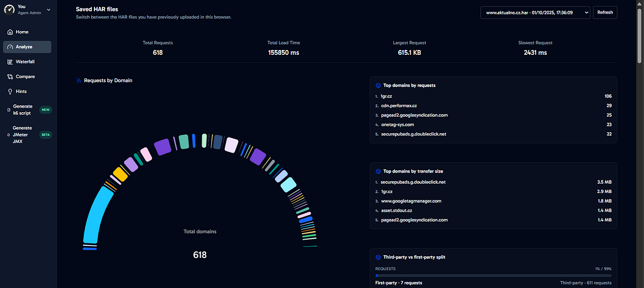Image resolution: width=644 pixels, height=288 pixels.
Task: Click the BETA badge on JMeter JMX
Action: [46, 135]
